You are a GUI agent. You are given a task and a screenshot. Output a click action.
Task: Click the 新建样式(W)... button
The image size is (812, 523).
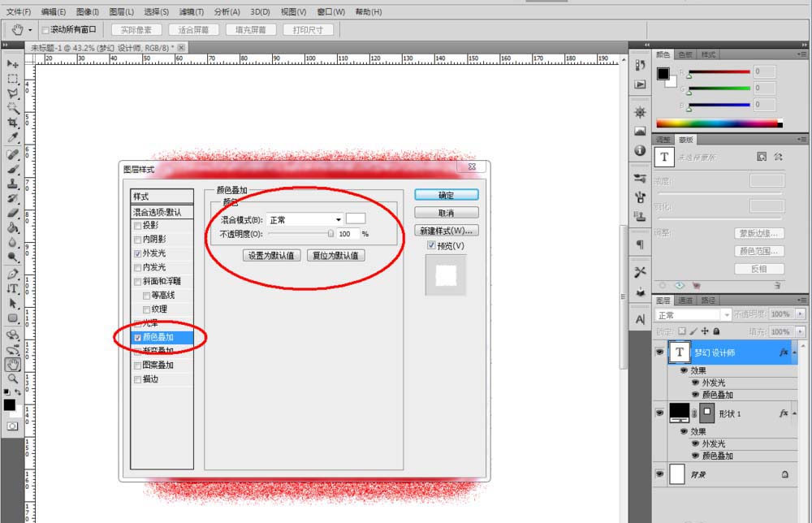click(446, 231)
